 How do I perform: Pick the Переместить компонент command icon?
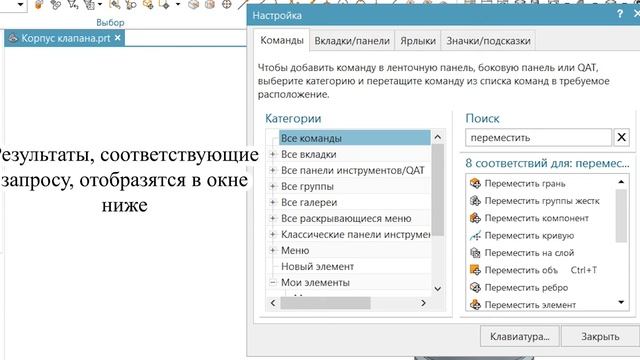[475, 218]
